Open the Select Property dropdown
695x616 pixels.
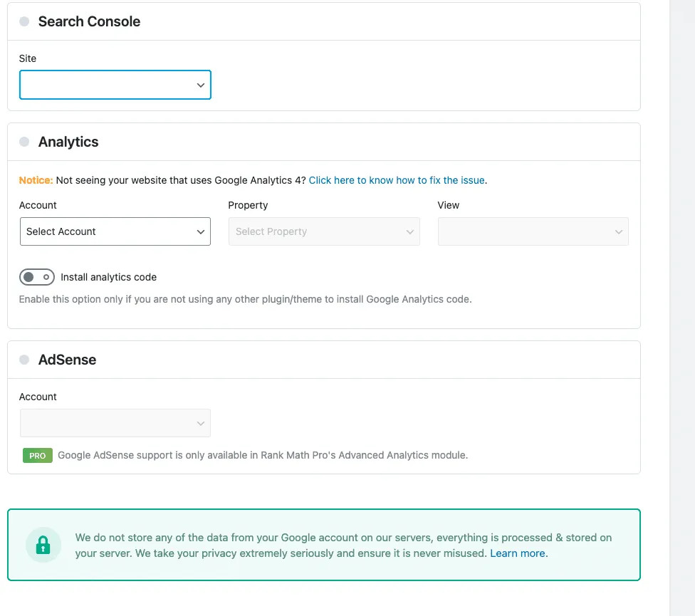(324, 231)
